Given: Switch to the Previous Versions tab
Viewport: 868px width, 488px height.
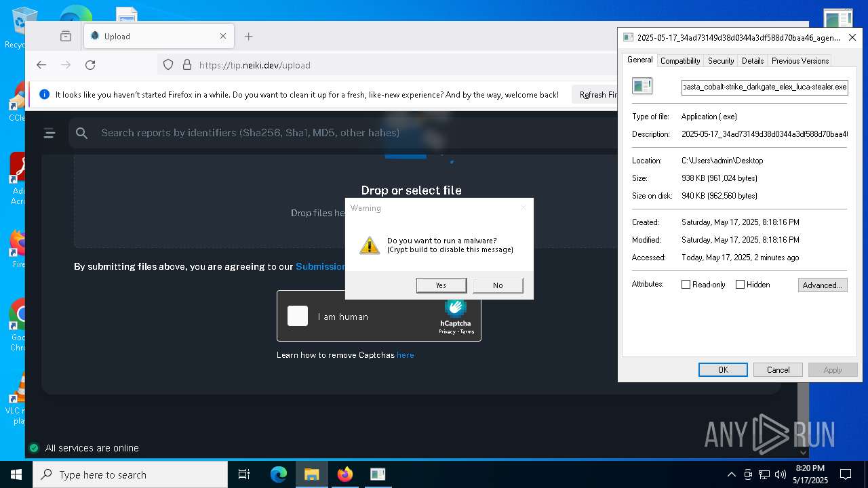Looking at the screenshot, I should 800,61.
